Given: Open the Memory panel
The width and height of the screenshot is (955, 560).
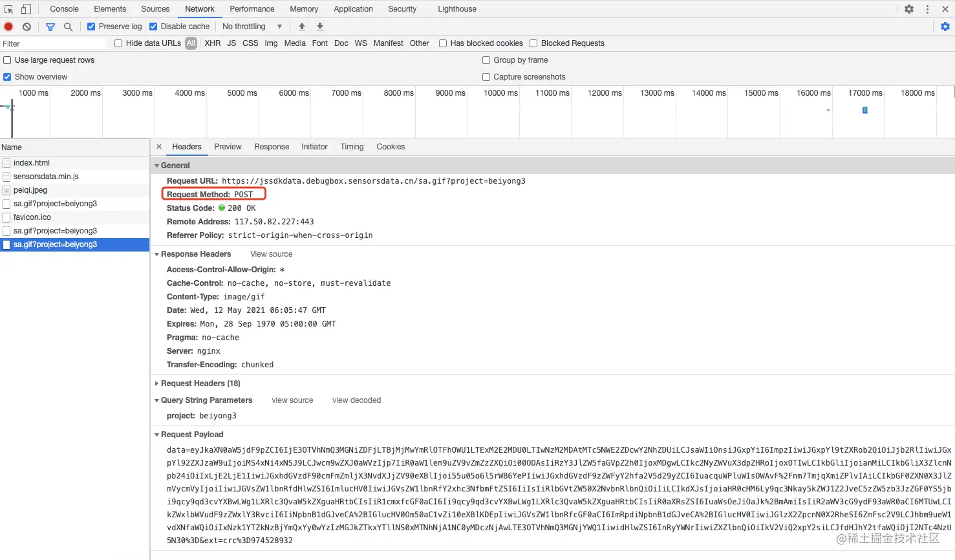Looking at the screenshot, I should click(304, 9).
